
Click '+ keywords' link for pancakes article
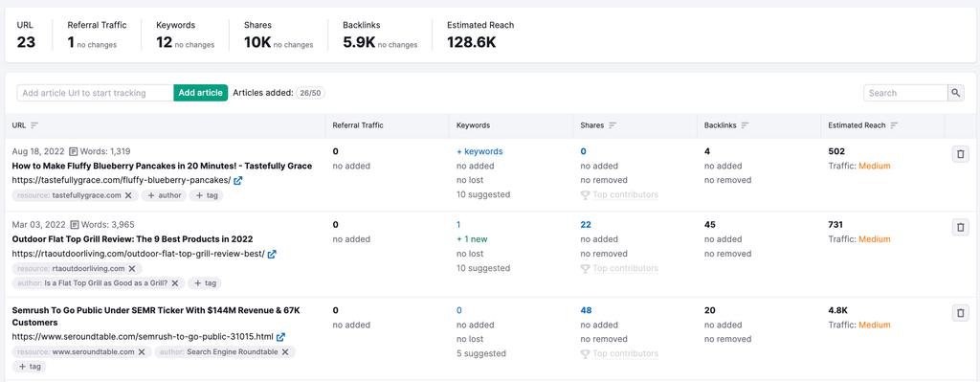coord(479,151)
